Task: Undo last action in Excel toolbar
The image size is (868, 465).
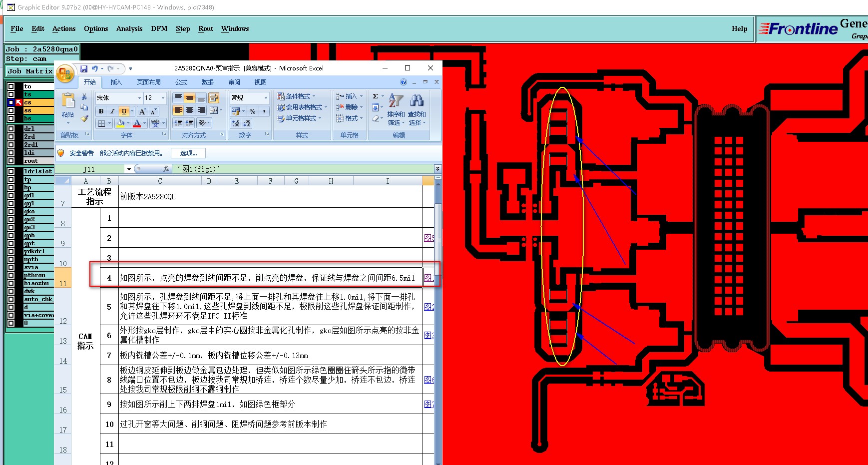Action: [94, 68]
